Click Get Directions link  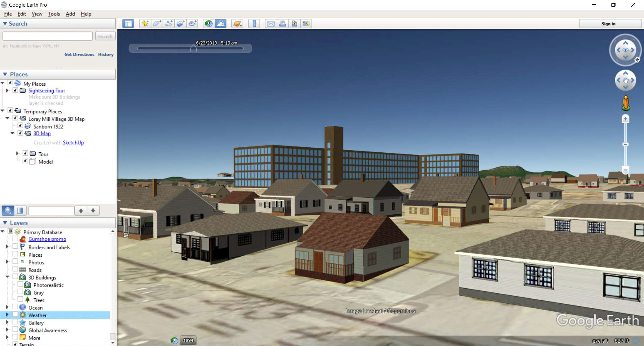(x=79, y=54)
